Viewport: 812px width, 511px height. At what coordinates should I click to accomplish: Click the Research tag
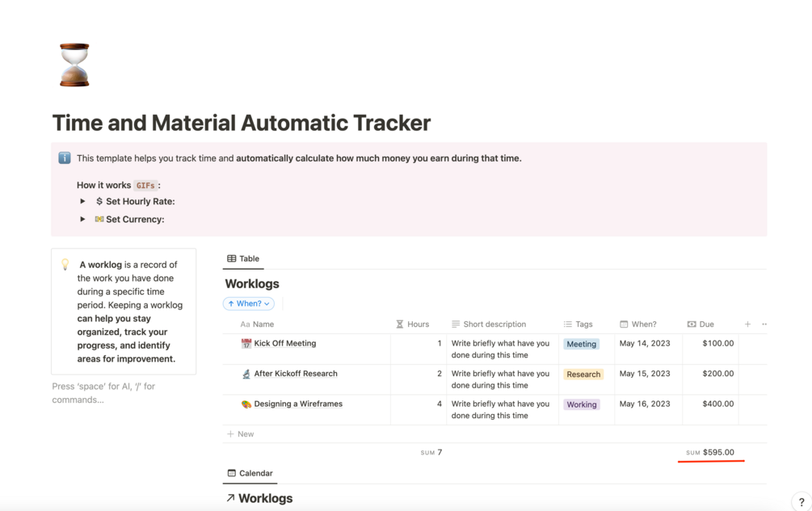pos(583,375)
